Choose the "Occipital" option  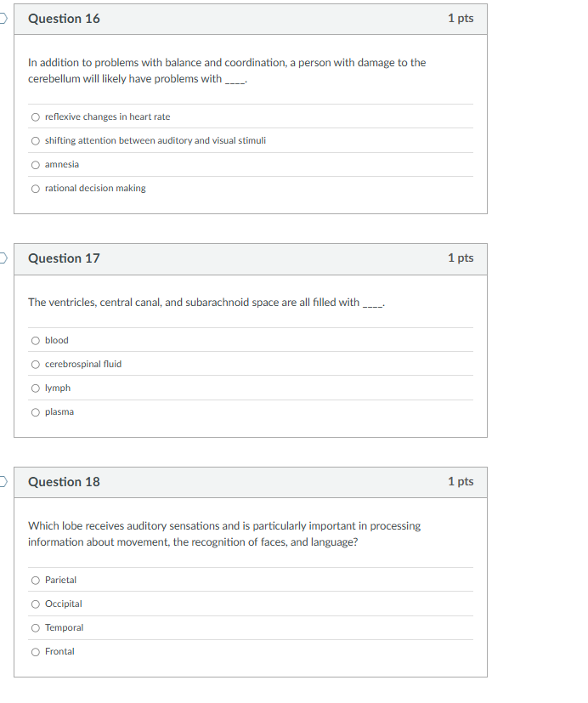pyautogui.click(x=35, y=604)
